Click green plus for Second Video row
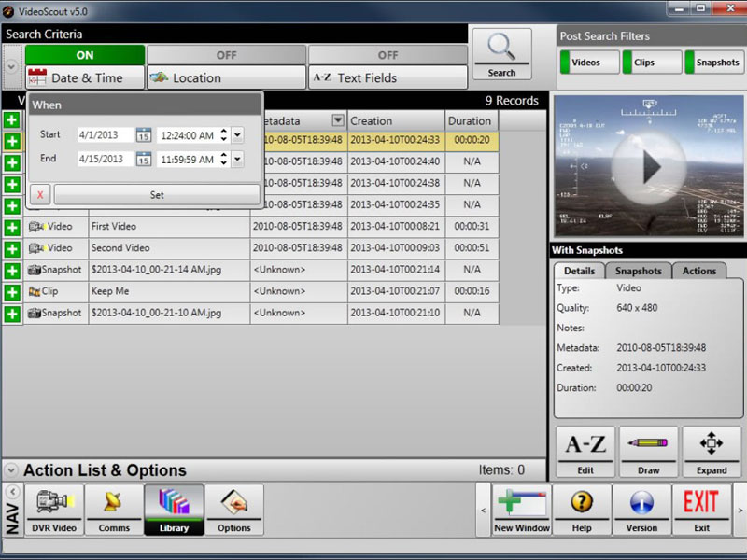The image size is (747, 560). coord(12,249)
